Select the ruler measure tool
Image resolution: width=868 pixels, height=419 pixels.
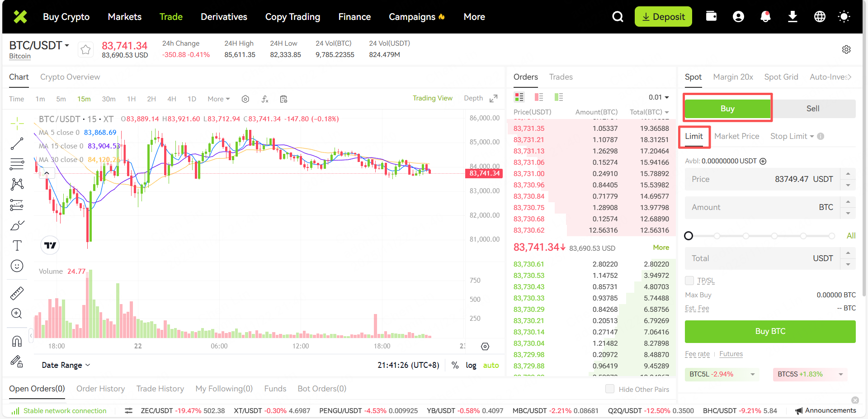pyautogui.click(x=17, y=294)
